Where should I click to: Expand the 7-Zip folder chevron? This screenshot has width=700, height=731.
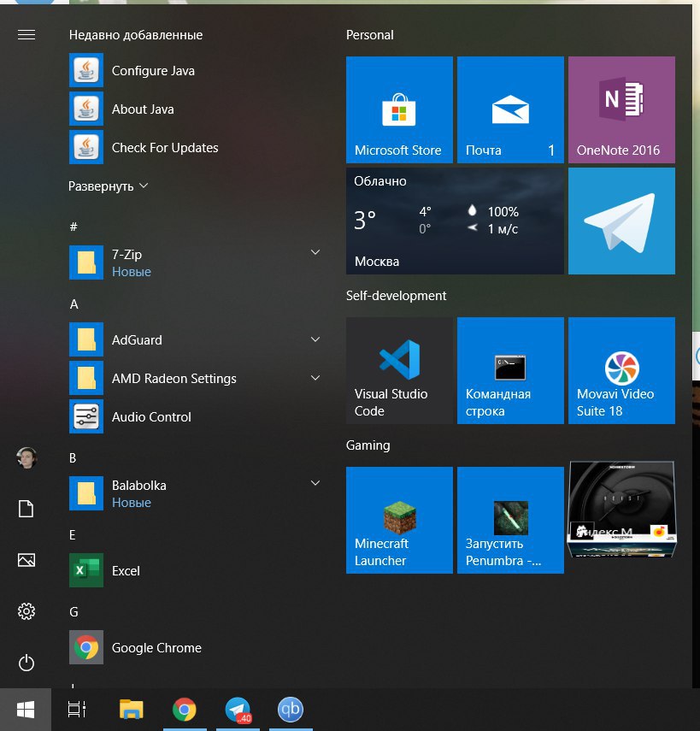[315, 252]
